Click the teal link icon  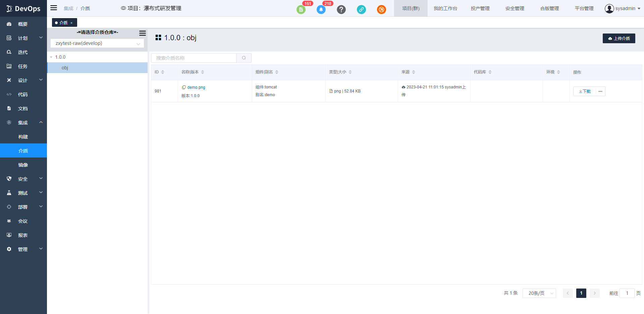point(361,9)
